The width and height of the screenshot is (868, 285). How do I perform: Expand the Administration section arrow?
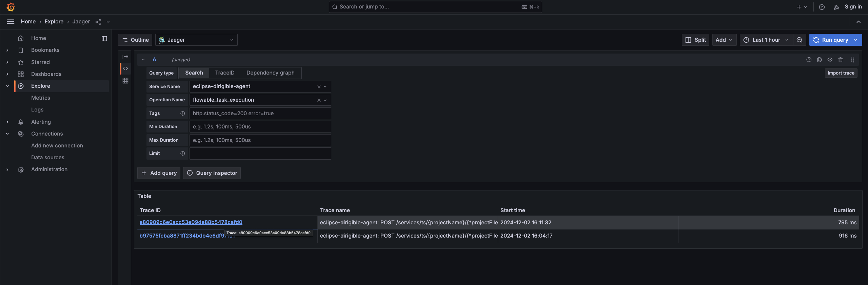(7, 169)
